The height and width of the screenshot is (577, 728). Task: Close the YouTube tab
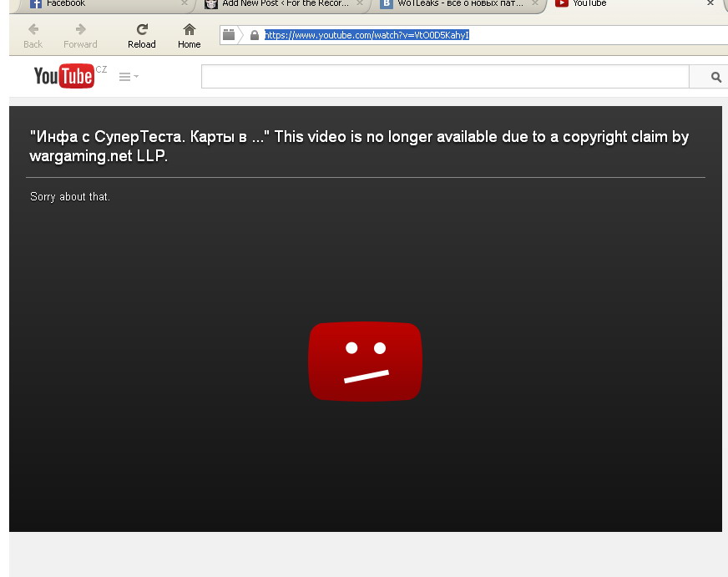click(710, 3)
